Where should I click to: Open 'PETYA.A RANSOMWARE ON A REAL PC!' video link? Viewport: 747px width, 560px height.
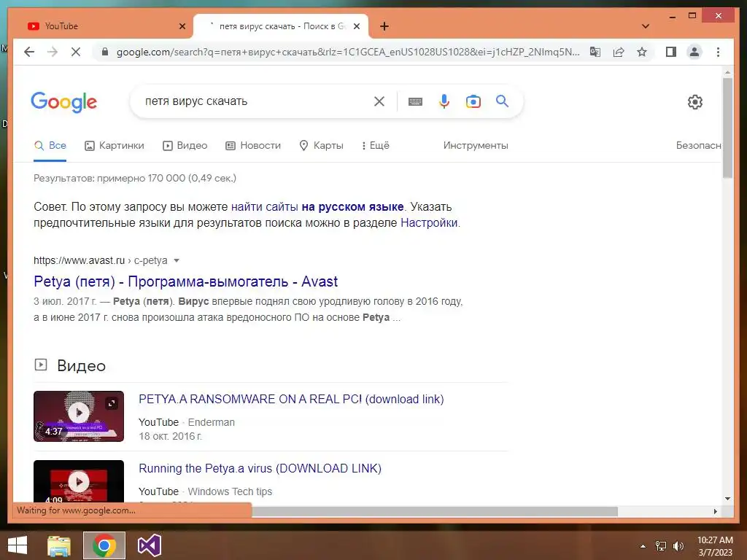point(291,399)
